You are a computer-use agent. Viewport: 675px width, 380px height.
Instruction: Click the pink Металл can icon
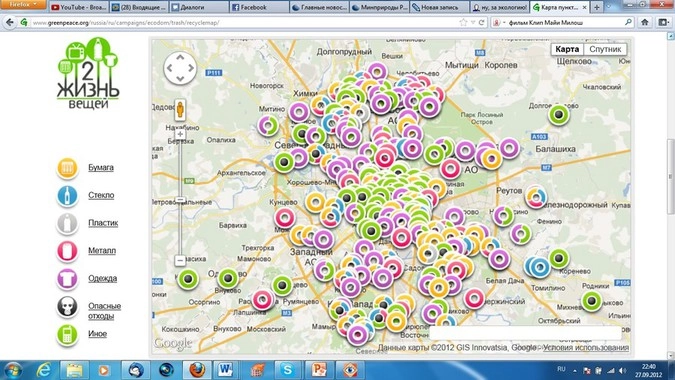67,251
